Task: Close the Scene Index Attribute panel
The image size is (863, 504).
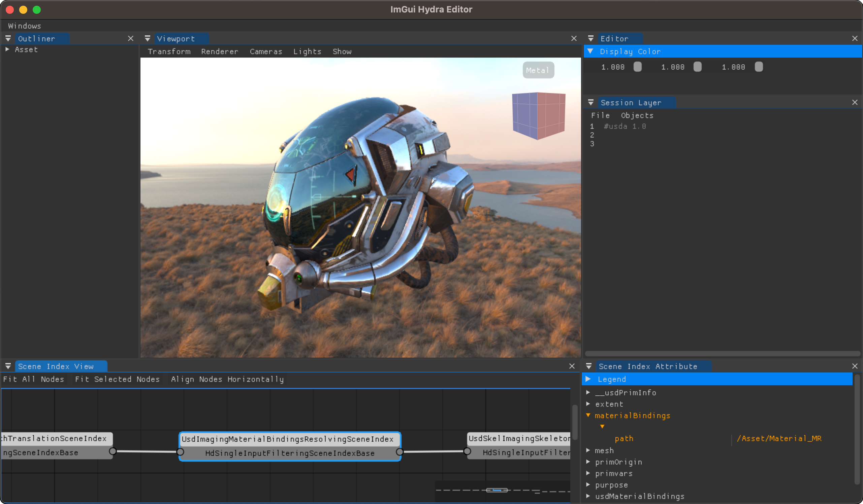Action: click(855, 366)
